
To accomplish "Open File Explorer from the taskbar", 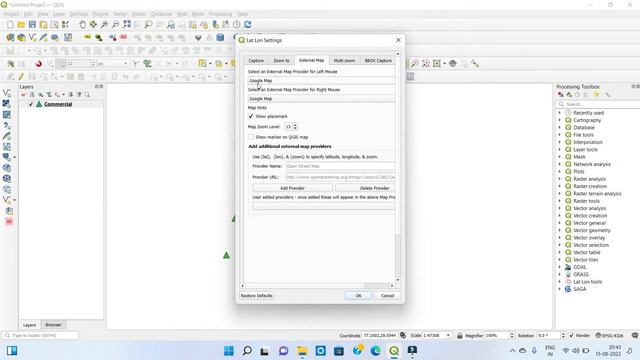I will [302, 351].
